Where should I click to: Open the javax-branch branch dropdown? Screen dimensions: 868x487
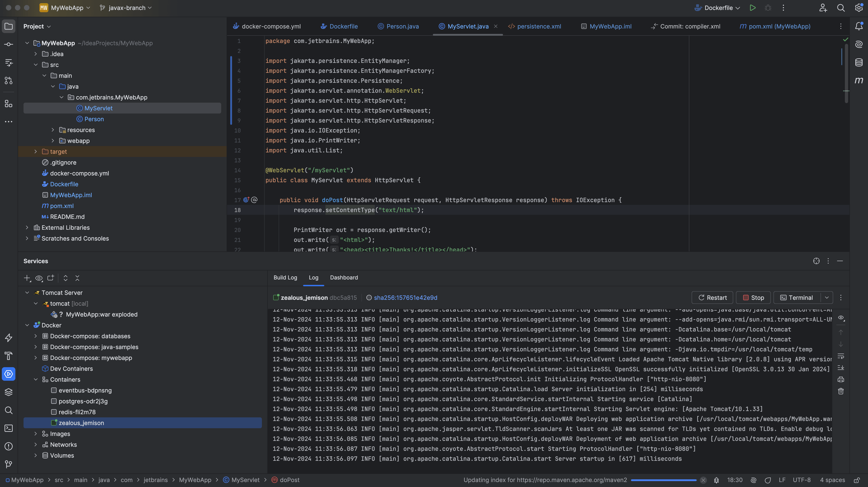coord(125,8)
